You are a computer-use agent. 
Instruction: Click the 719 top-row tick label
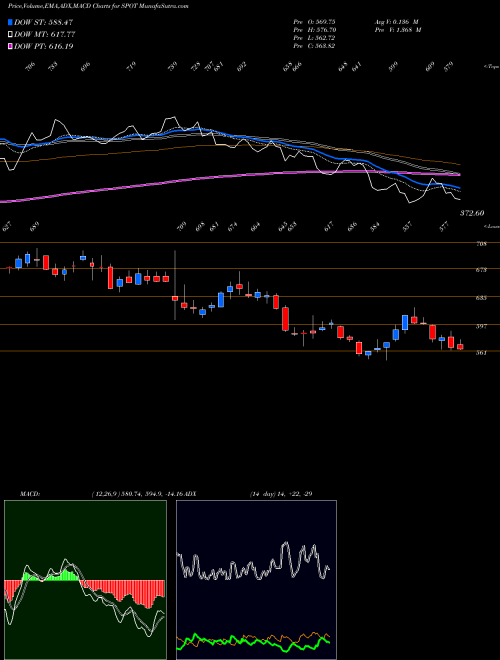click(x=132, y=67)
